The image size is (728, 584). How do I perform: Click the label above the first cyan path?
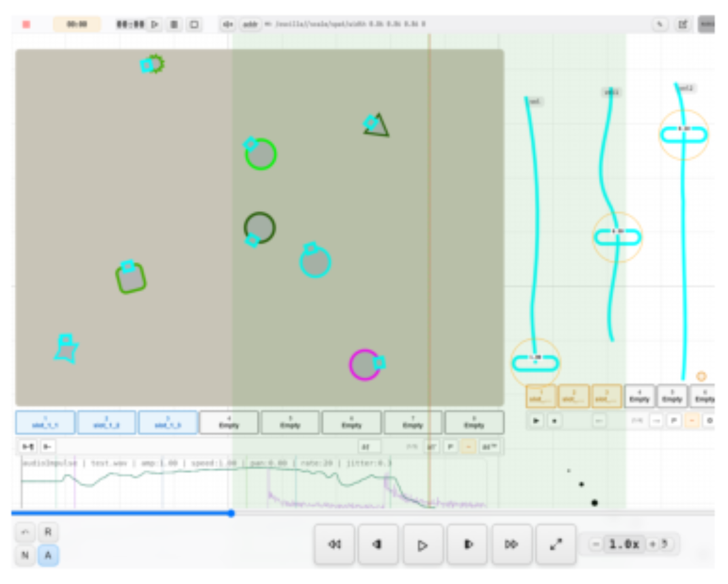pyautogui.click(x=534, y=101)
